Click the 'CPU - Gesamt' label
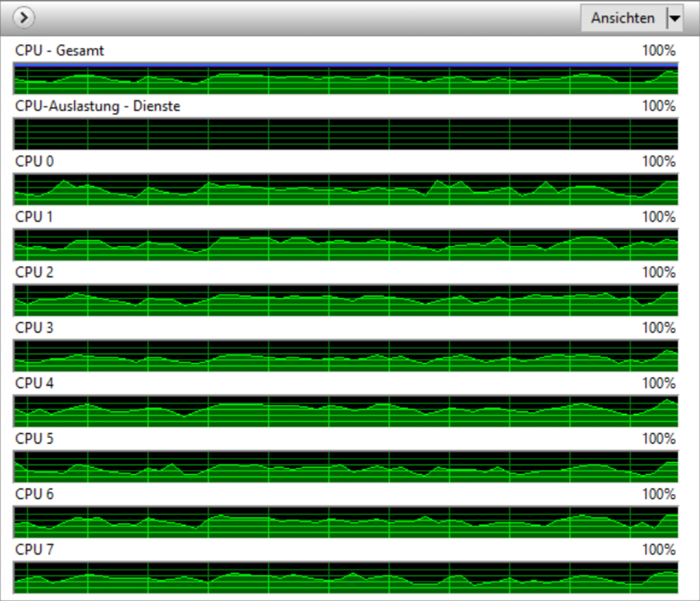 (59, 50)
